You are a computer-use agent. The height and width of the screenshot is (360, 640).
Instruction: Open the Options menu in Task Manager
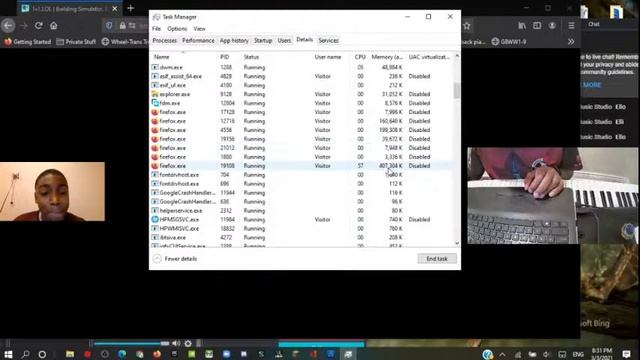coord(177,29)
